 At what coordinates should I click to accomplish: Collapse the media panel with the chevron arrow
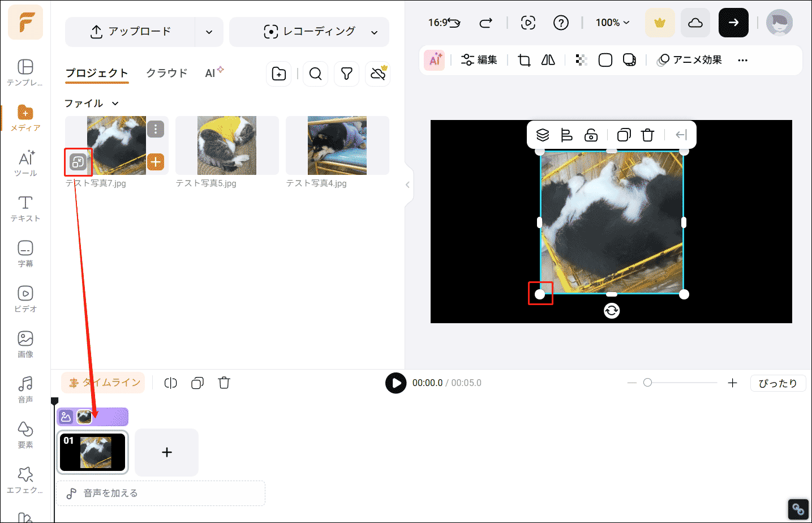pyautogui.click(x=409, y=185)
